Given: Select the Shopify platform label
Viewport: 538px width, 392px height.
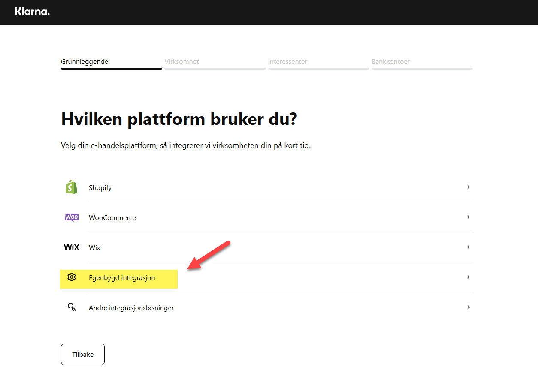Looking at the screenshot, I should (100, 188).
